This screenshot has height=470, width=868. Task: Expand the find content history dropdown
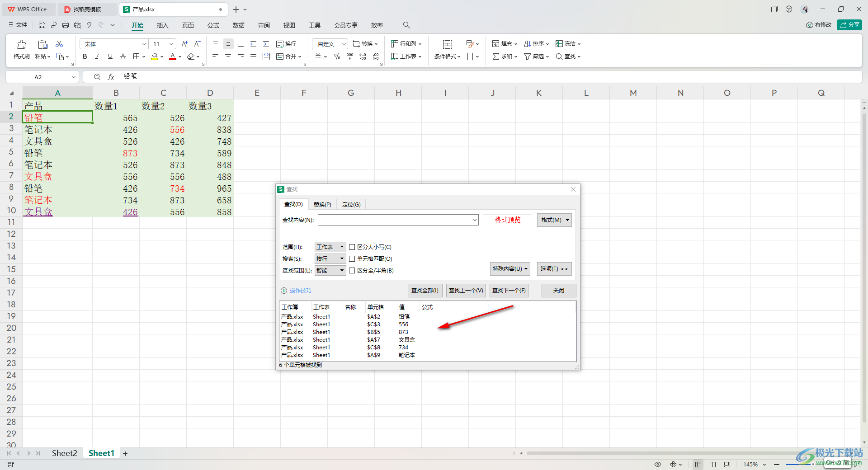pyautogui.click(x=474, y=220)
